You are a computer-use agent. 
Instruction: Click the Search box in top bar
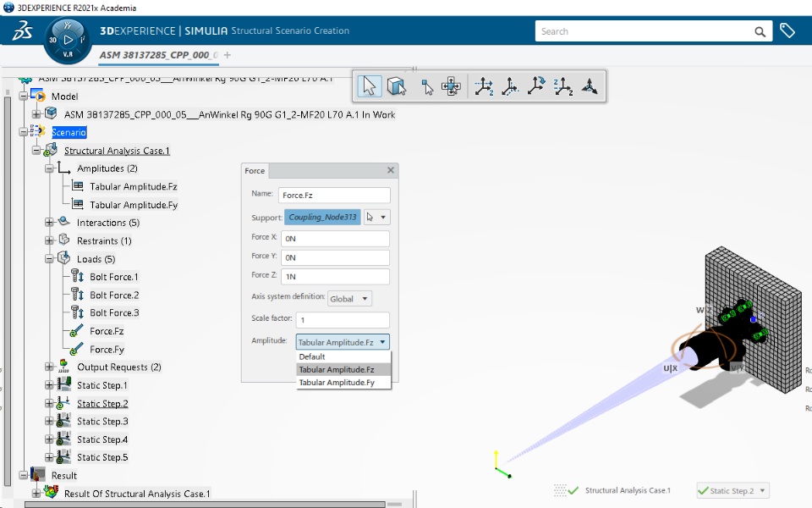coord(645,31)
